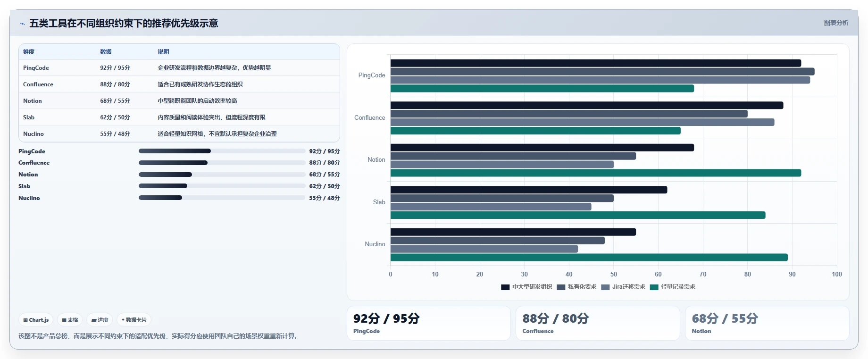
Task: Click the 88分 / 80分 table cell
Action: click(115, 84)
